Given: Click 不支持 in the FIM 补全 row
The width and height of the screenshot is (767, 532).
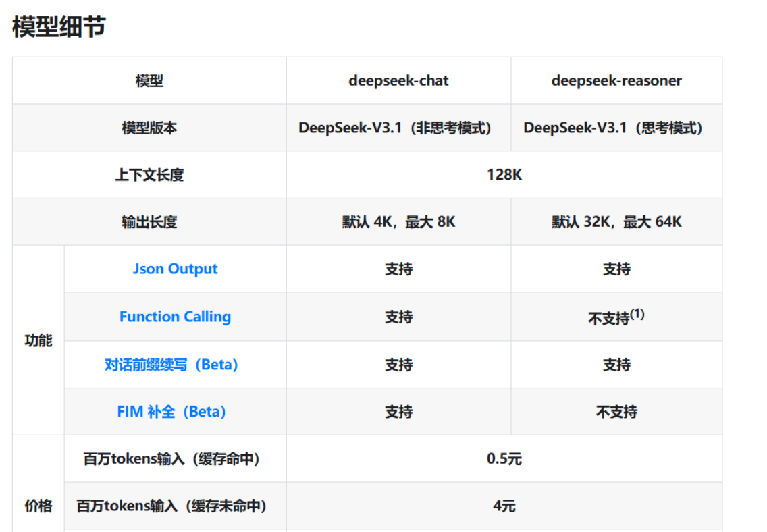Looking at the screenshot, I should click(616, 412).
